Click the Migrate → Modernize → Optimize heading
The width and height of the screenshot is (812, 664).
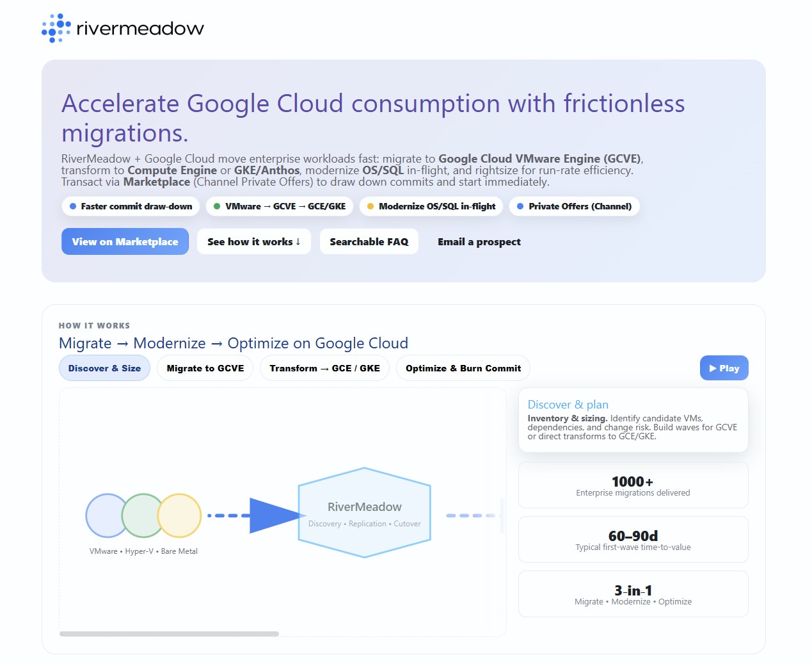(x=234, y=343)
